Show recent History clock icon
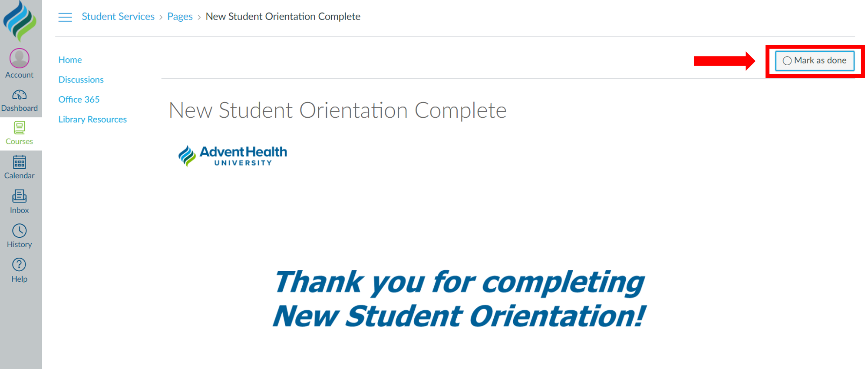Screen dimensions: 868x369 [x=20, y=230]
